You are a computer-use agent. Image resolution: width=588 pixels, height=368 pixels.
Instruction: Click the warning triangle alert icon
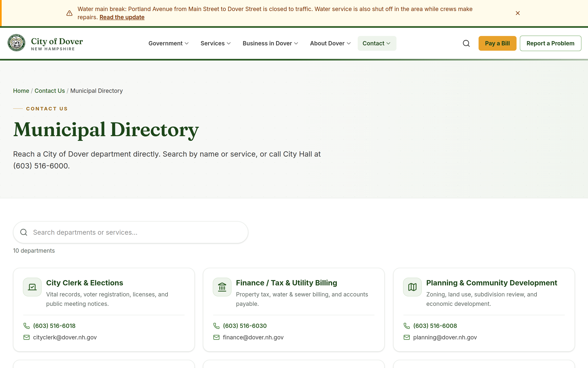(69, 13)
